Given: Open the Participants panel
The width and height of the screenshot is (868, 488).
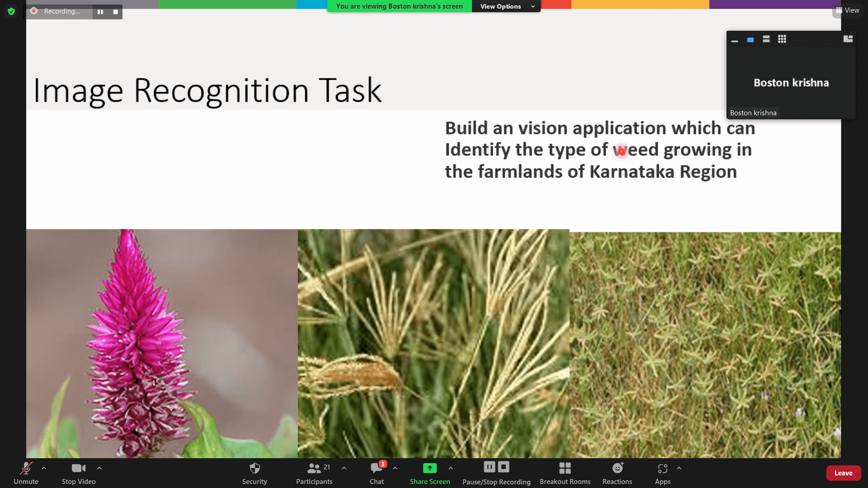Looking at the screenshot, I should coord(314,473).
